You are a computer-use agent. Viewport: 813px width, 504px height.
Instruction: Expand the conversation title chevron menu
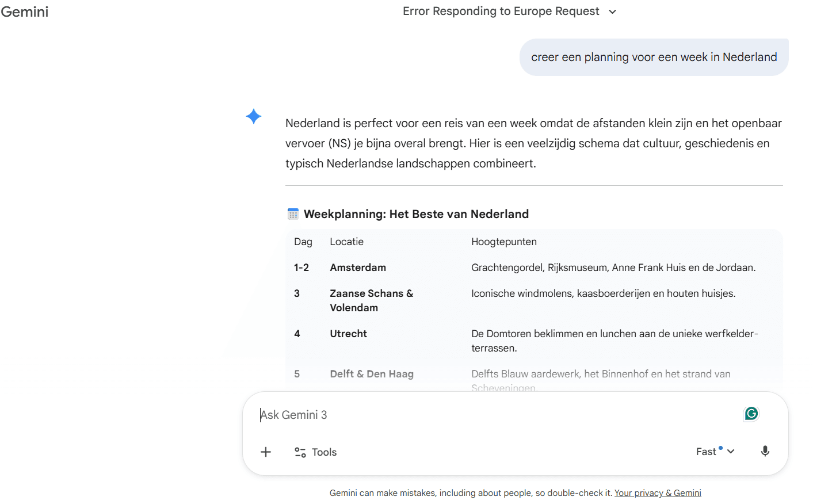[612, 12]
